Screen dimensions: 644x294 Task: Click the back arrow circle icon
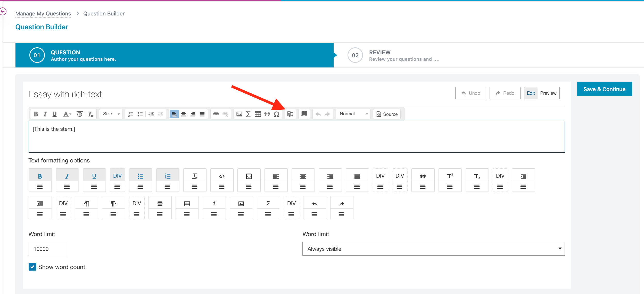3,11
